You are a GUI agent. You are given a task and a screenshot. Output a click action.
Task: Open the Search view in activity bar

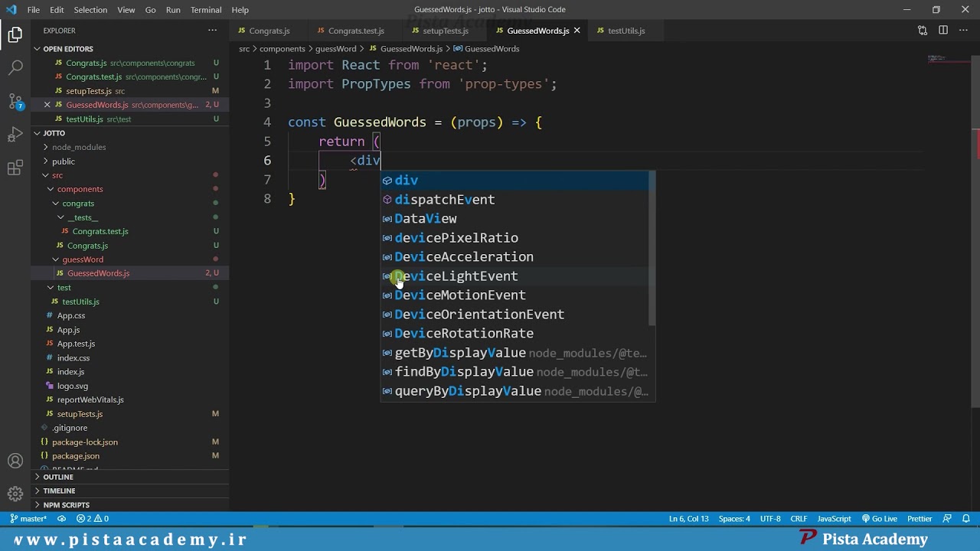coord(15,68)
